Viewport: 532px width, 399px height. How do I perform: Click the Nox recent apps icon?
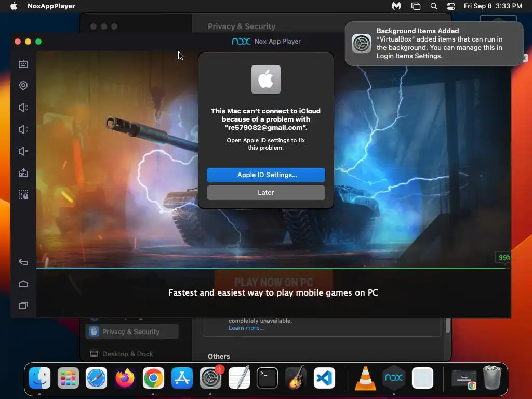point(23,305)
